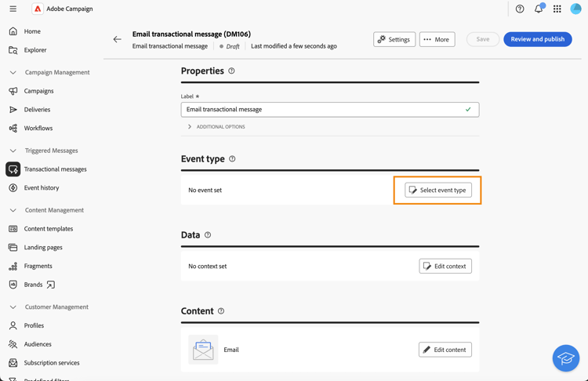This screenshot has height=381, width=588.
Task: Open the More actions dropdown
Action: click(x=437, y=39)
